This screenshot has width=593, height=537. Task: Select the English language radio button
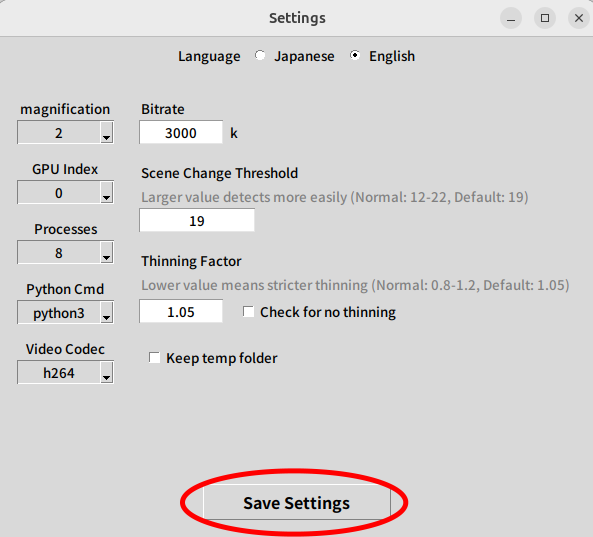(x=355, y=56)
